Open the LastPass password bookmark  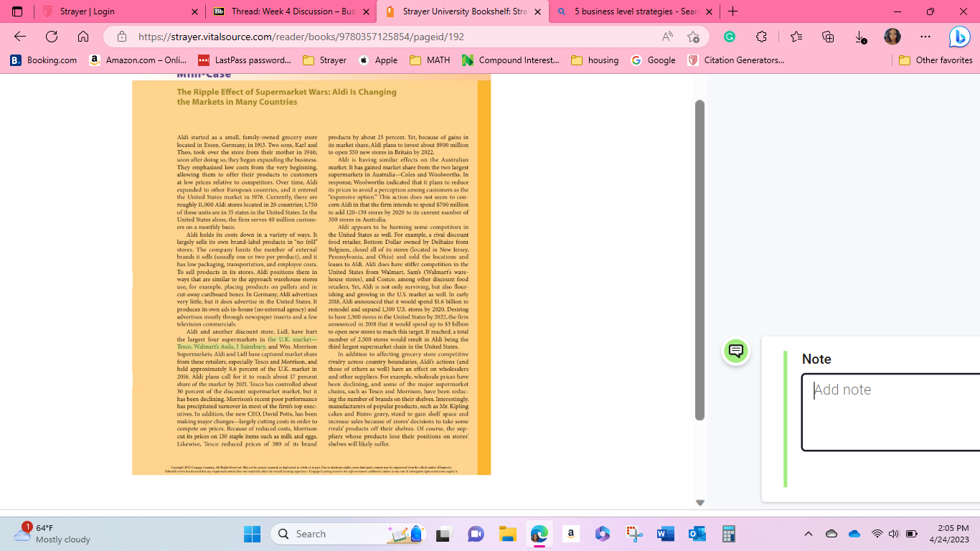coord(245,60)
